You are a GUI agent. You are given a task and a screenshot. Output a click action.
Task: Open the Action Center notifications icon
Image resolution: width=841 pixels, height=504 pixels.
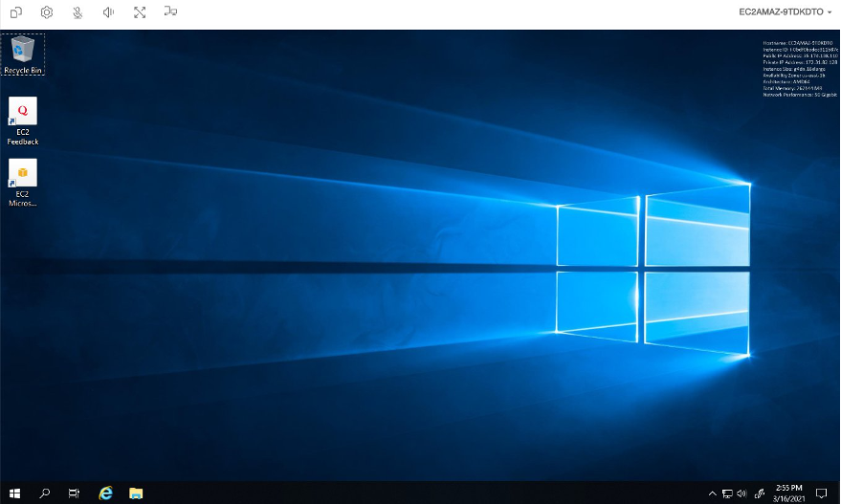pyautogui.click(x=821, y=493)
